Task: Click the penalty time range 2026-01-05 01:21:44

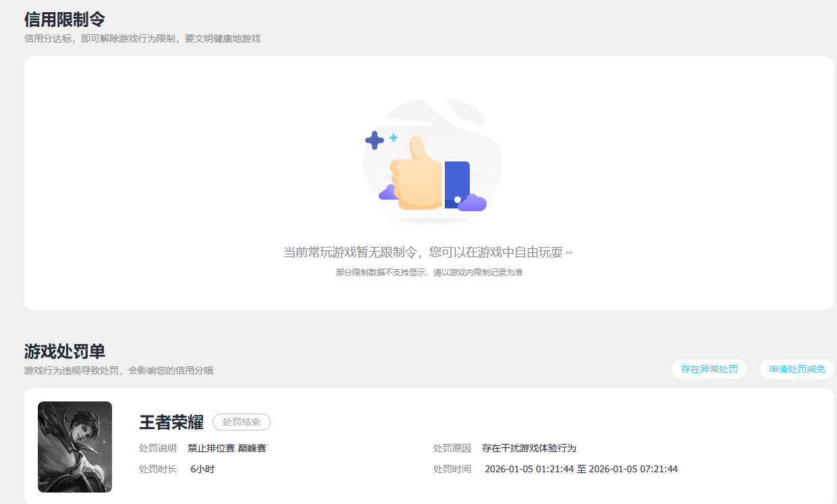Action: [581, 469]
